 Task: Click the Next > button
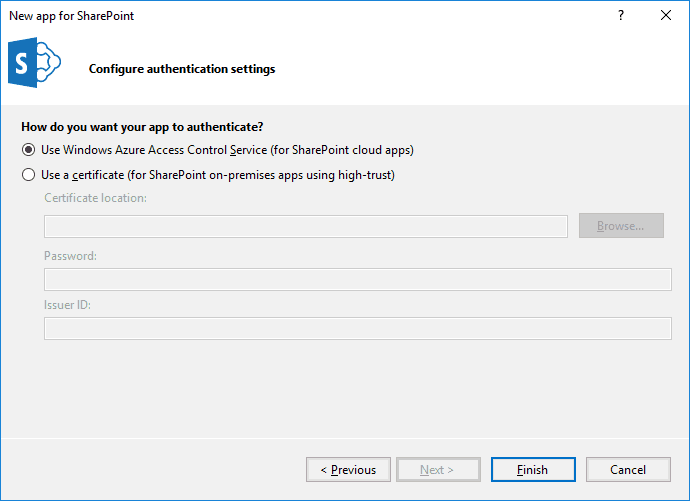(x=438, y=470)
